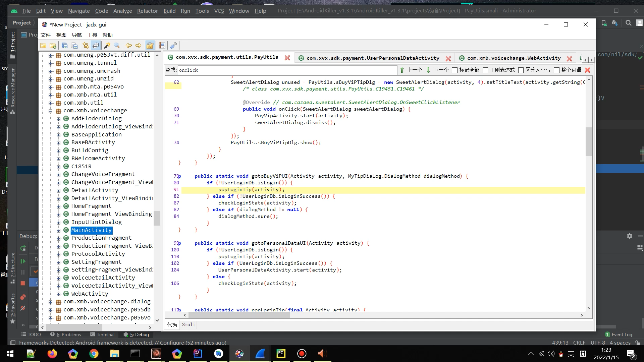Switch to the Smali view tab
The width and height of the screenshot is (644, 362).
189,324
